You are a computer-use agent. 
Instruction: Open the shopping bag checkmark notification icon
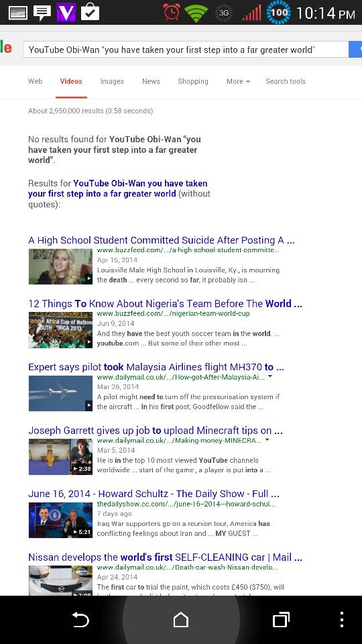90,12
